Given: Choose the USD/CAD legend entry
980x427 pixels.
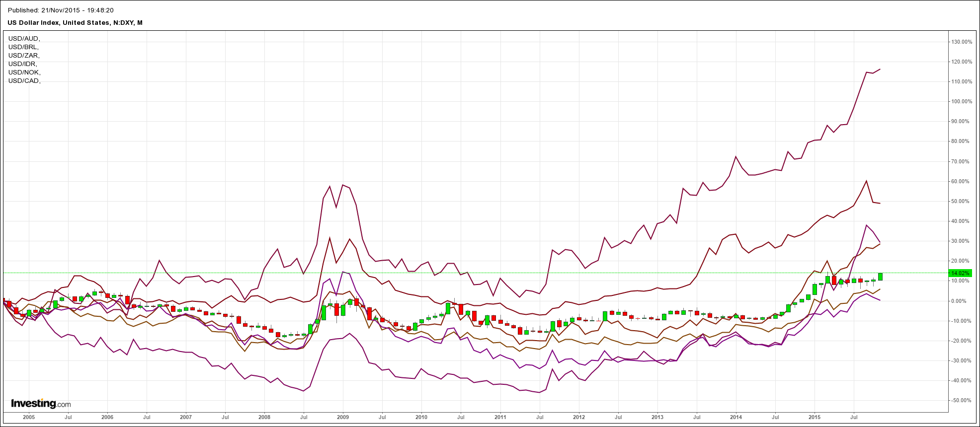Looking at the screenshot, I should 24,81.
